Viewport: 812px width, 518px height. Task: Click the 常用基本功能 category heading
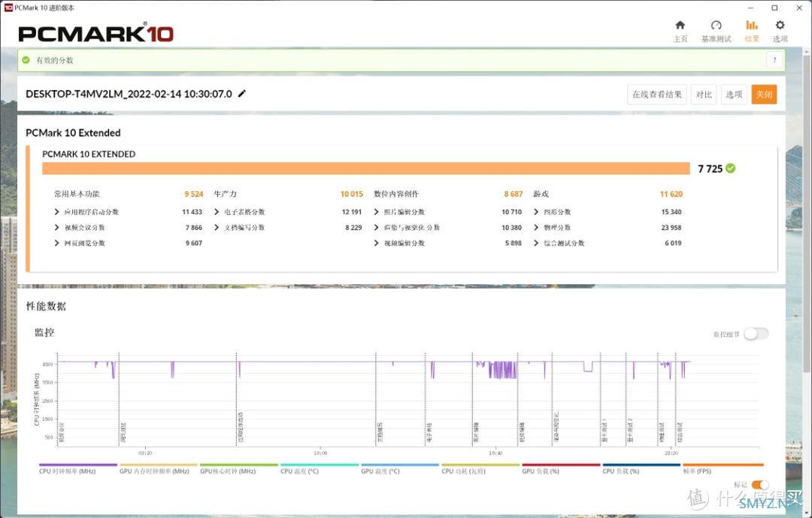point(77,194)
